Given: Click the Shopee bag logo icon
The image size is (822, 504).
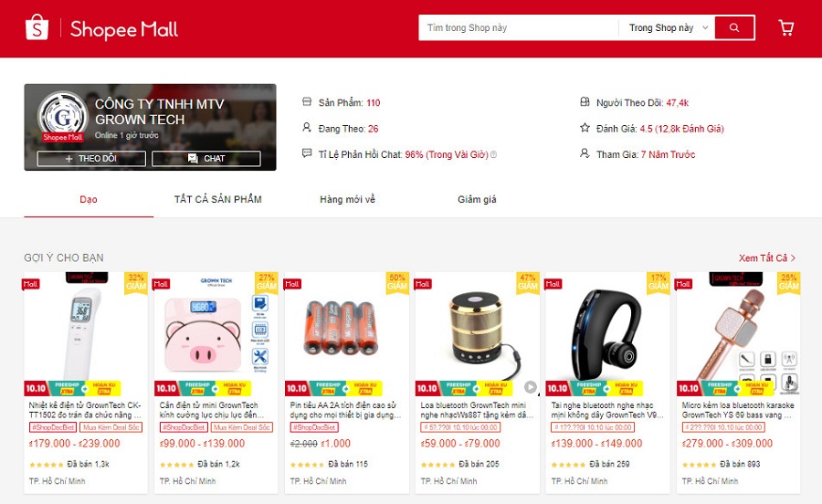Looking at the screenshot, I should [37, 27].
